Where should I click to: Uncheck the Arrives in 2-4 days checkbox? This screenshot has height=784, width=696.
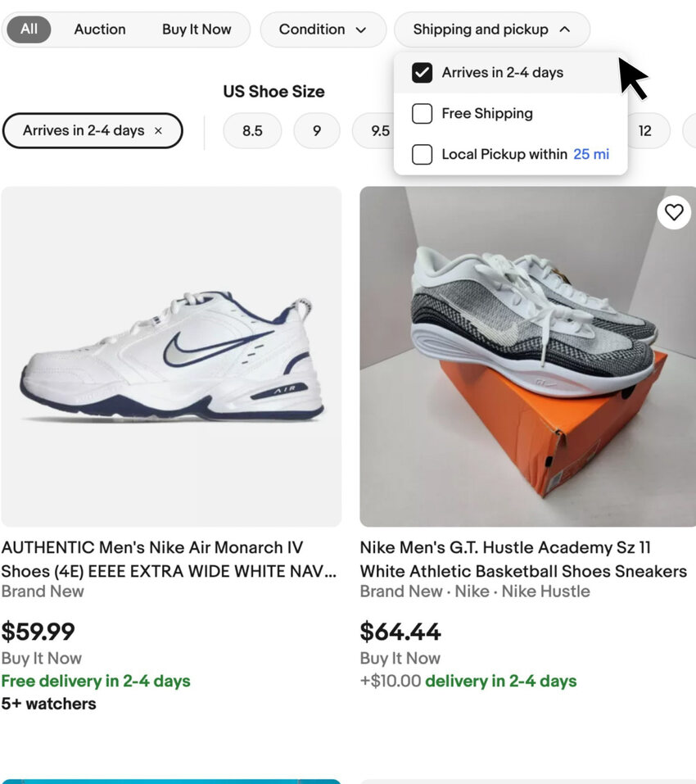(422, 73)
